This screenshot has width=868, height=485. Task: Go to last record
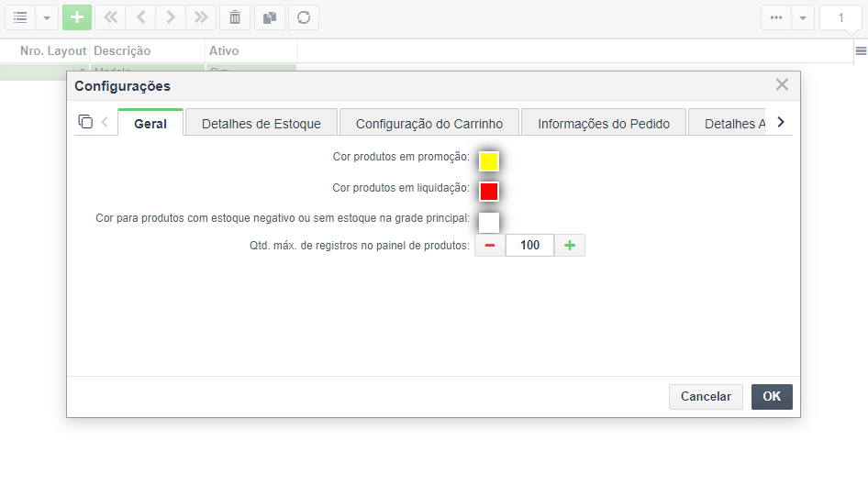(200, 17)
